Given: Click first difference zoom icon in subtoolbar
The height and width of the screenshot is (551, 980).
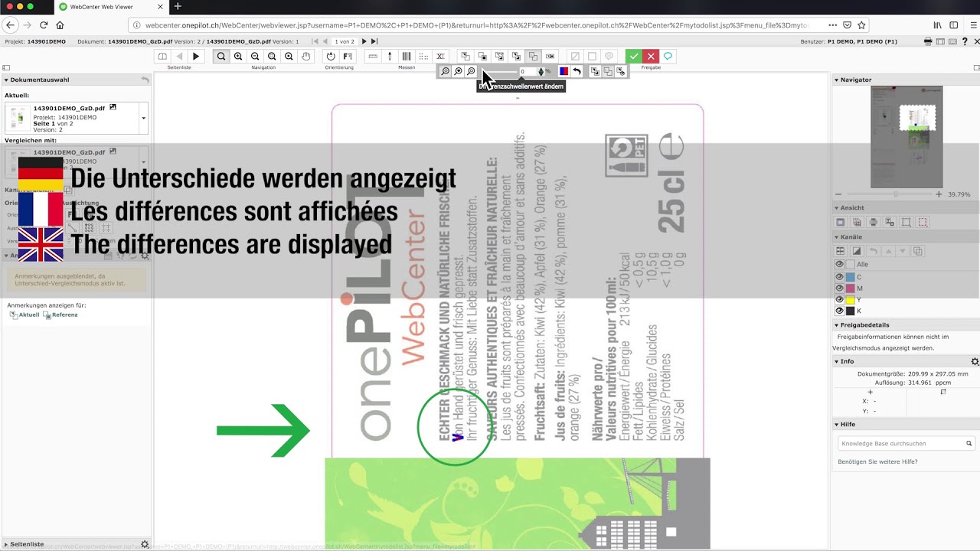Looking at the screenshot, I should click(446, 71).
